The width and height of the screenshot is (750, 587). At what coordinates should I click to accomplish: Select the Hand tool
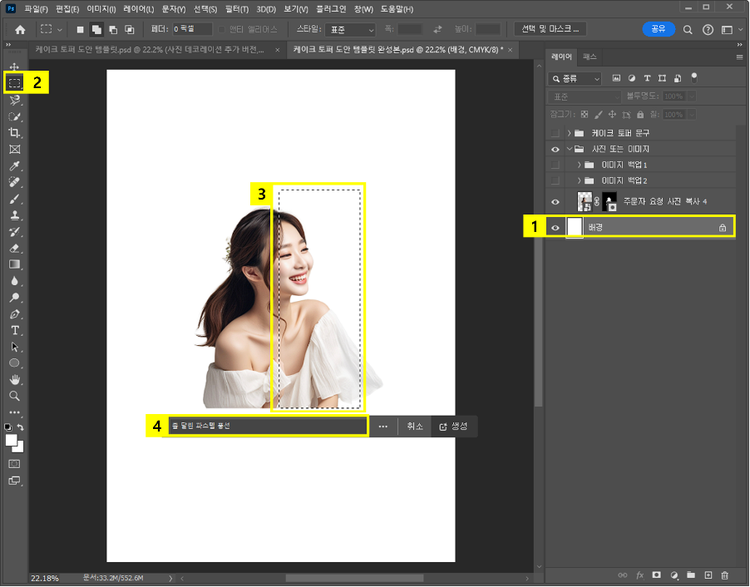(x=15, y=379)
